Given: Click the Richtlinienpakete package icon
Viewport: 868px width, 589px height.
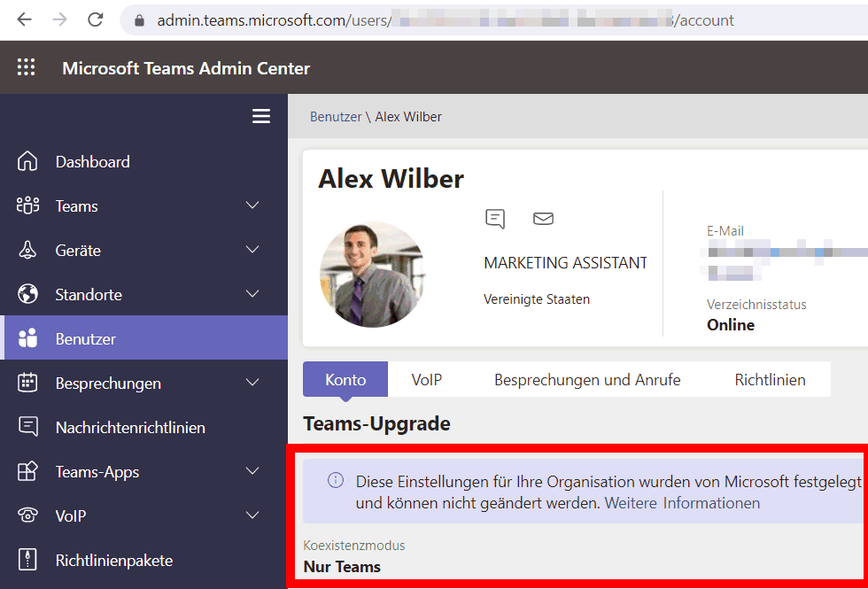Looking at the screenshot, I should tap(27, 560).
